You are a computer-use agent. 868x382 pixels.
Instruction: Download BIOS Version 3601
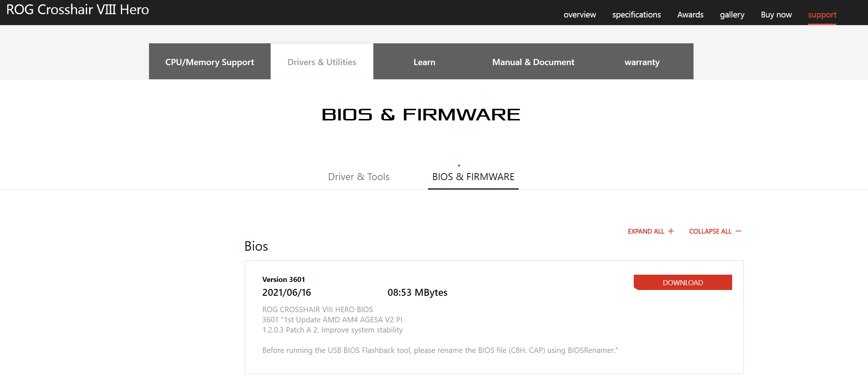click(683, 282)
